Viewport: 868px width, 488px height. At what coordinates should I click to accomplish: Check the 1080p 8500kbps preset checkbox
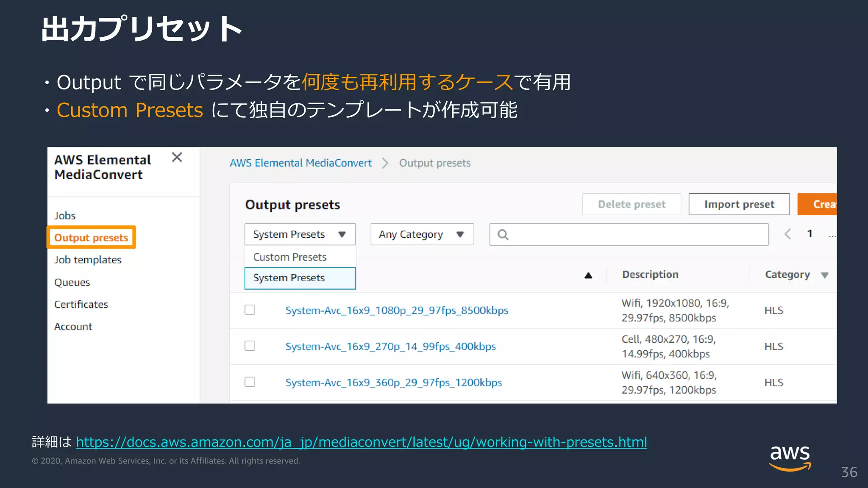(x=250, y=310)
